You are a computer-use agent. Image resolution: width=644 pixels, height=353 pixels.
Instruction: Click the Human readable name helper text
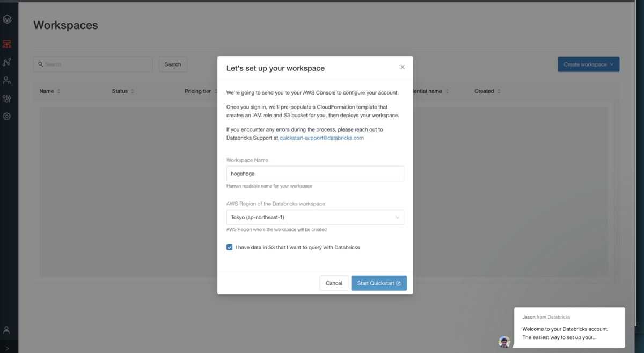click(x=269, y=186)
